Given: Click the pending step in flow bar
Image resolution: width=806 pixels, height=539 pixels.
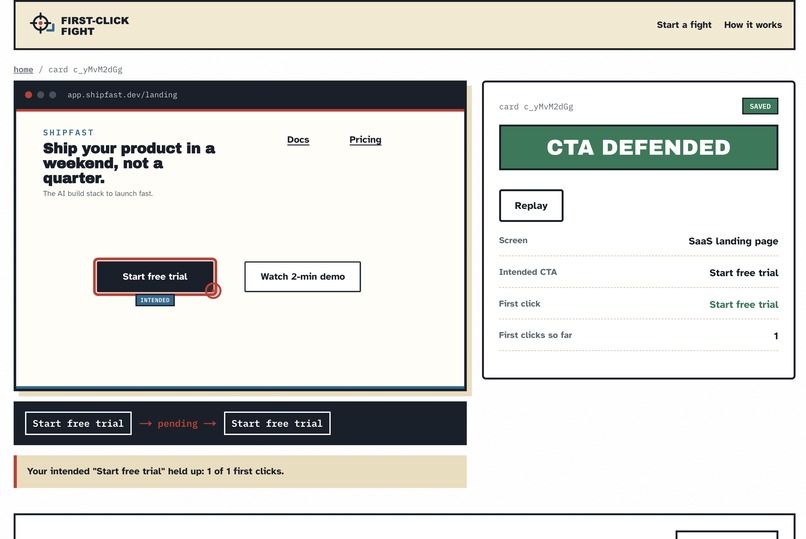Looking at the screenshot, I should tap(177, 423).
